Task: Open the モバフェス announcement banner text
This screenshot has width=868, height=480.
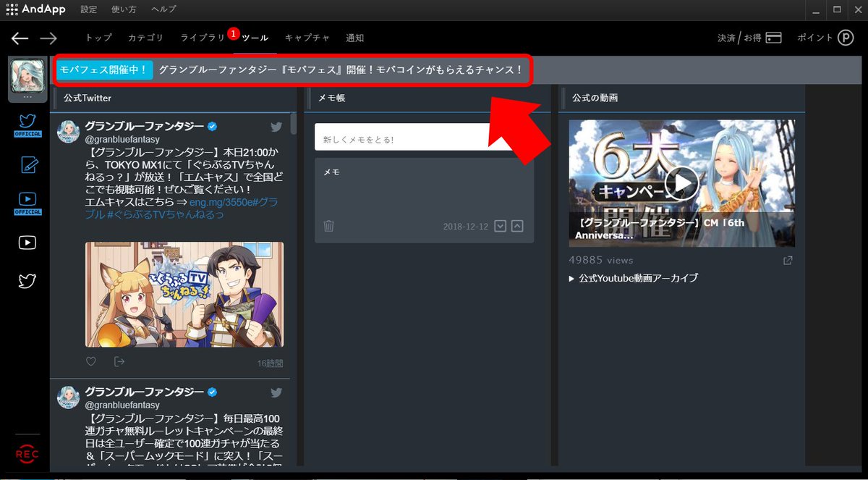Action: click(340, 70)
